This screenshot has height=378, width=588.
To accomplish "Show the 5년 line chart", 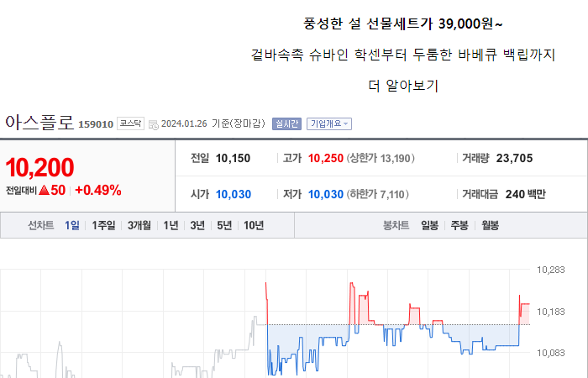I will click(224, 225).
